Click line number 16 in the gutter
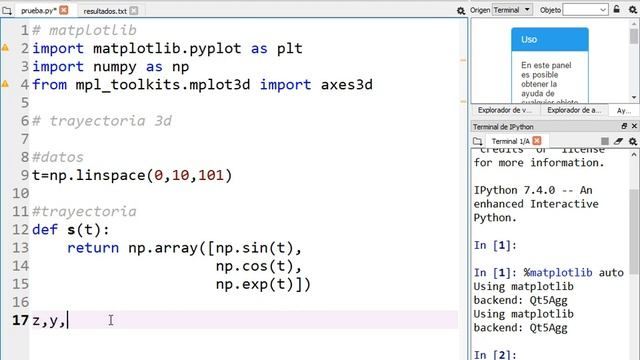Image resolution: width=640 pixels, height=360 pixels. [x=20, y=302]
